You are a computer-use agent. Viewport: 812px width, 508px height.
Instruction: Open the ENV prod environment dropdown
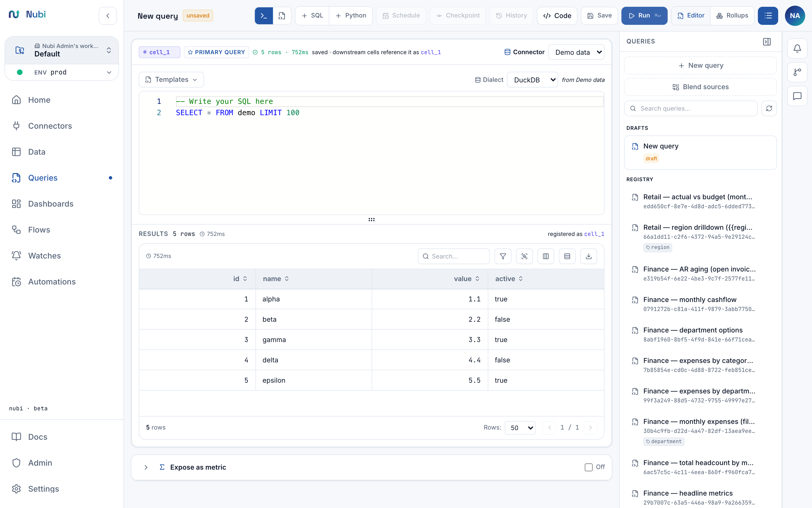tap(62, 72)
